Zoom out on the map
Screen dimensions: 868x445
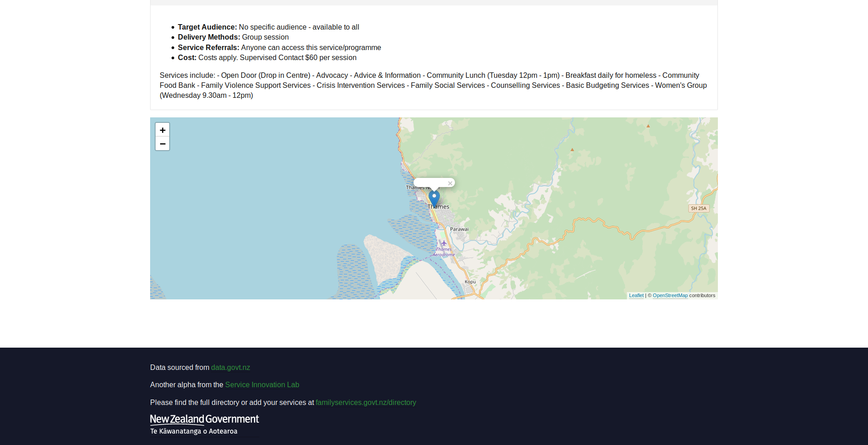pyautogui.click(x=162, y=143)
